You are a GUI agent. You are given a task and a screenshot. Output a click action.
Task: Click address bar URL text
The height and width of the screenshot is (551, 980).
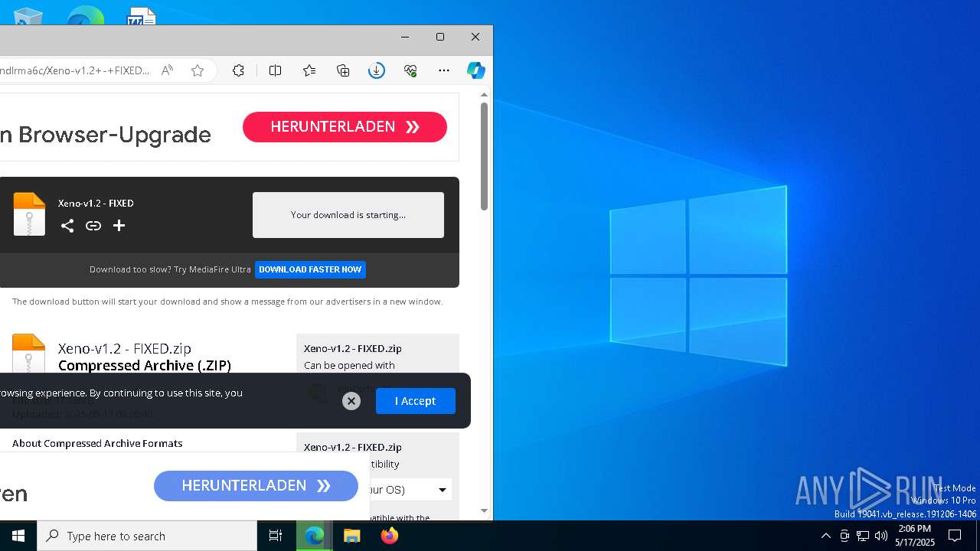[74, 70]
